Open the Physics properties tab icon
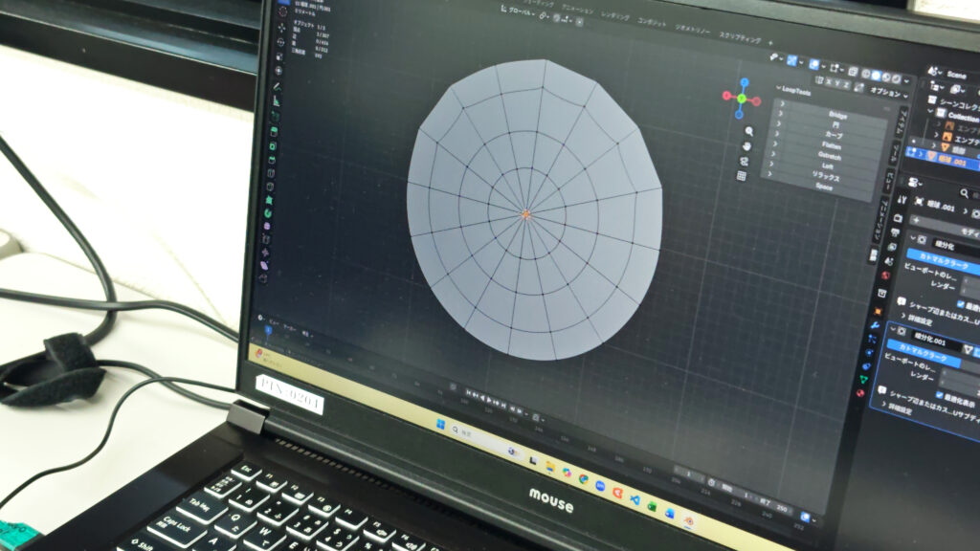Screen dimensions: 980x551 [x=869, y=353]
